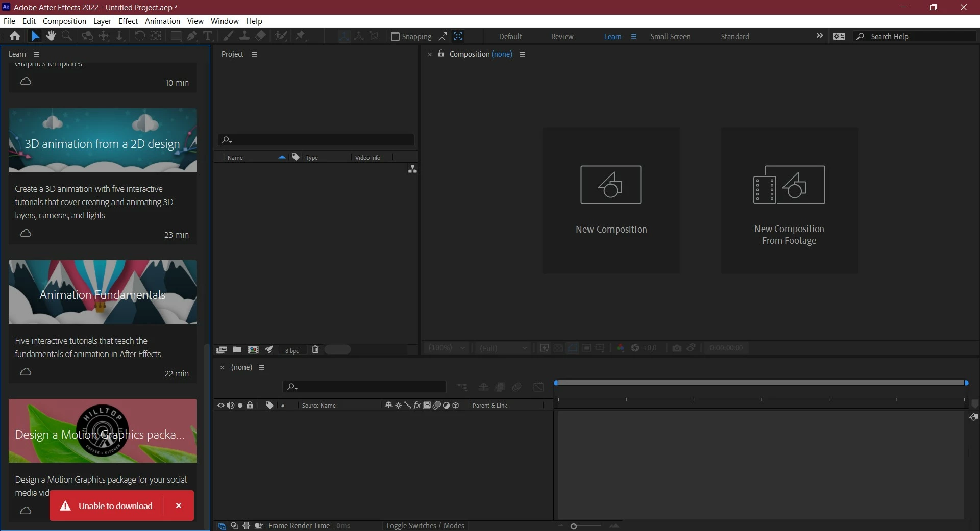
Task: Select the Dolly camera tool
Action: point(119,36)
